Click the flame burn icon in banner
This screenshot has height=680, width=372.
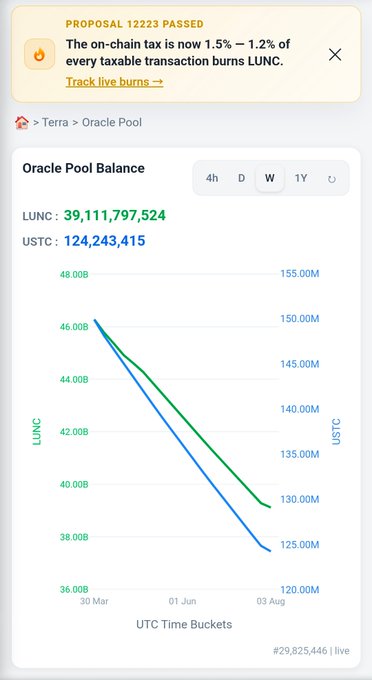39,54
